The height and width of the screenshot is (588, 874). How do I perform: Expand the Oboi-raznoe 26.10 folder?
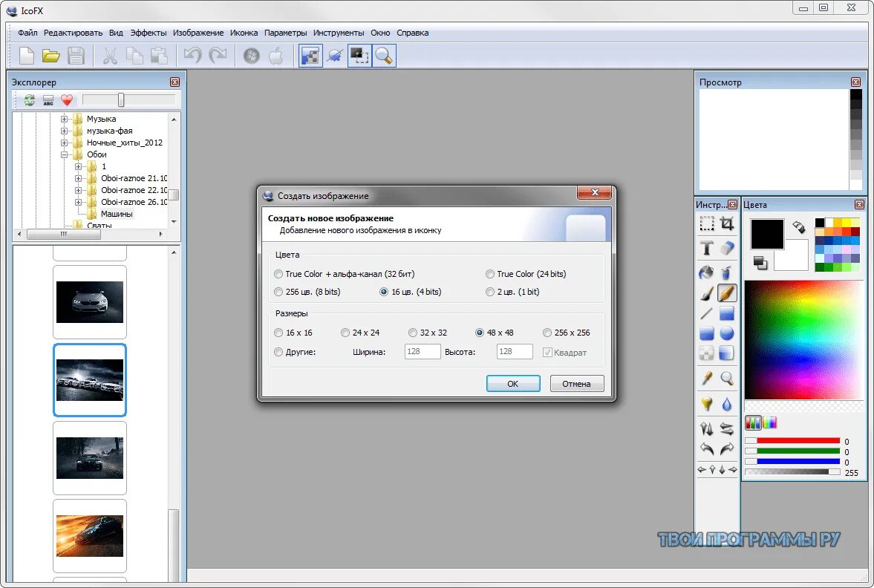click(78, 203)
